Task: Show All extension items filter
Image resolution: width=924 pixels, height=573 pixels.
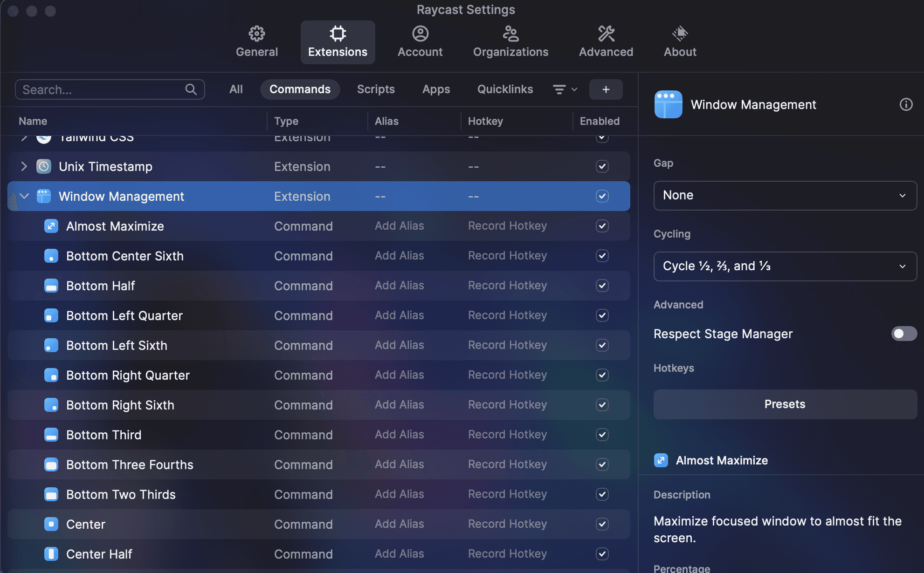Action: [236, 89]
